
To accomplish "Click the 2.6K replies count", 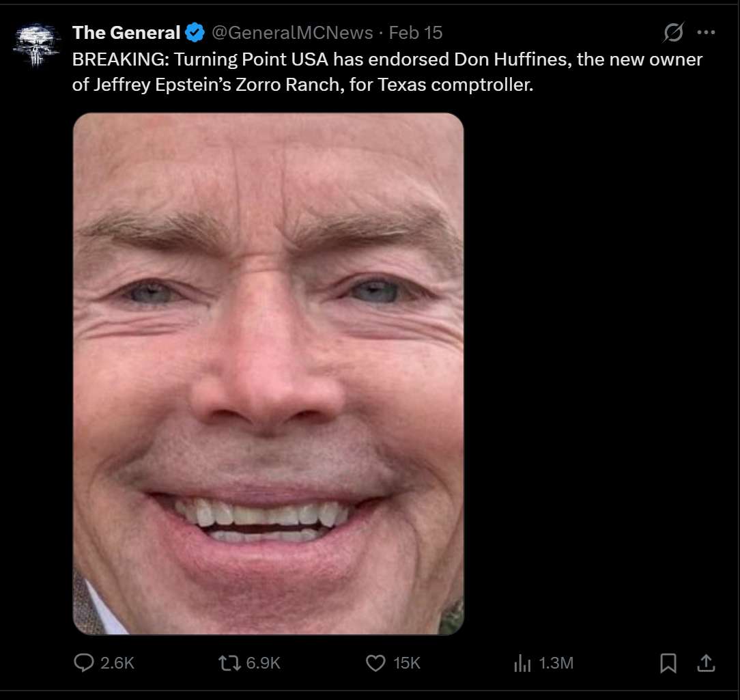I will tap(117, 662).
